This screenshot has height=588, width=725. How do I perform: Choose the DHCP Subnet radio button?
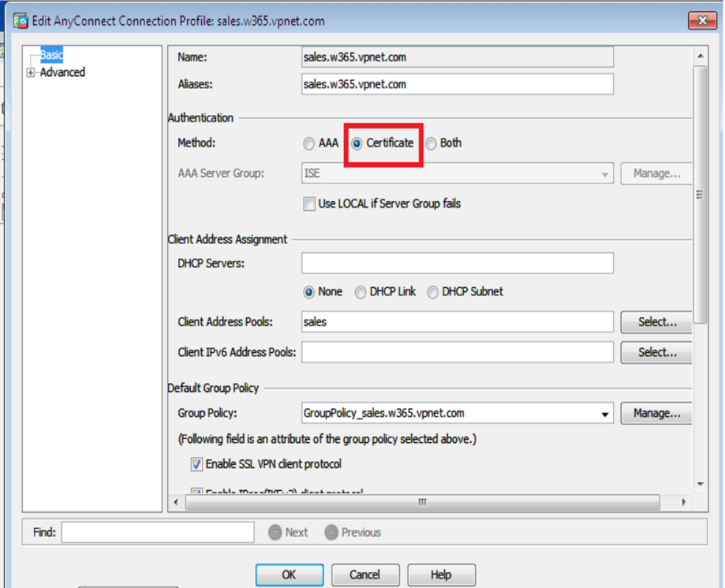[x=432, y=292]
